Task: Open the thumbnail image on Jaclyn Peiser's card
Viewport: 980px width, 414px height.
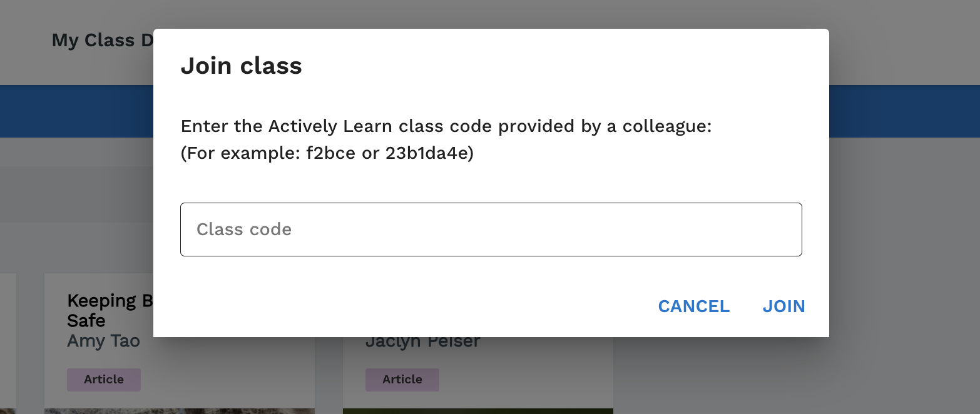Action: (478, 411)
